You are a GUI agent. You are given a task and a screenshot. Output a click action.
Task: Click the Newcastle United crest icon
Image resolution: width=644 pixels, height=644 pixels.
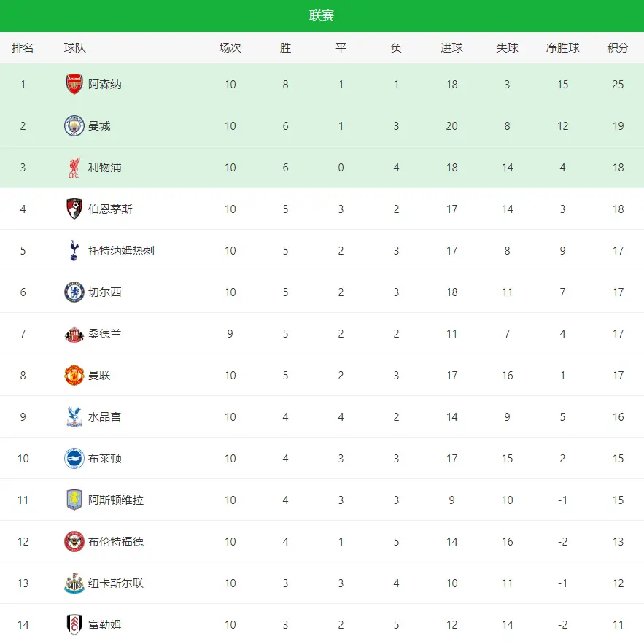click(74, 583)
